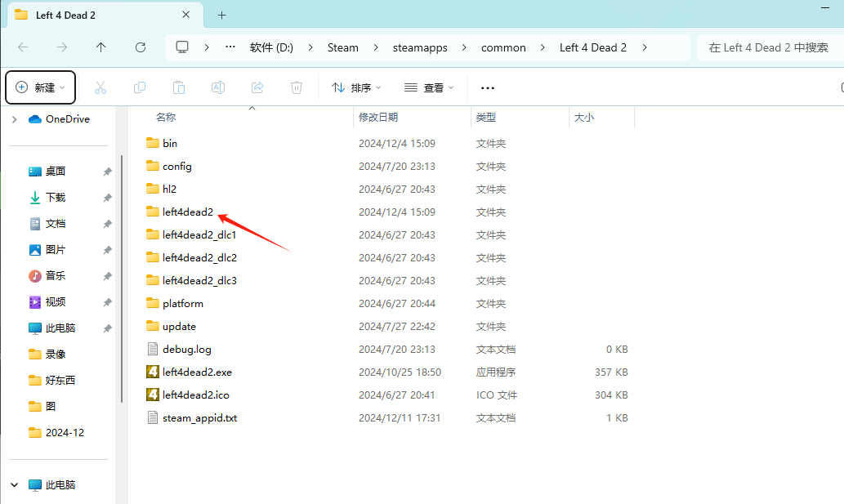Viewport: 844px width, 504px height.
Task: Close the Left 4 Dead 2 tab
Action: pos(185,15)
